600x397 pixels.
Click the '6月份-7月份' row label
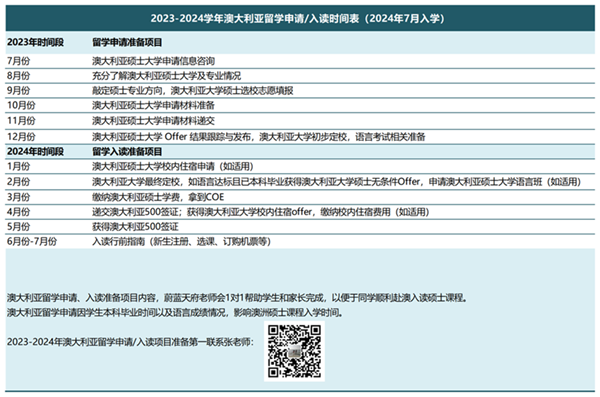pos(32,241)
